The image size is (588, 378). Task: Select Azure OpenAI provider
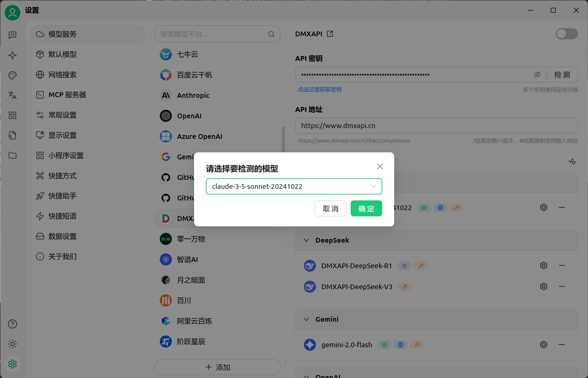(x=218, y=136)
